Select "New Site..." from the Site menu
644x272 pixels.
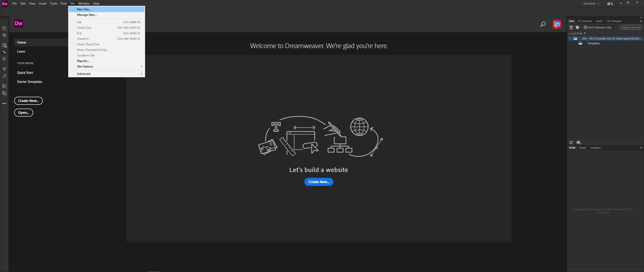[x=84, y=9]
